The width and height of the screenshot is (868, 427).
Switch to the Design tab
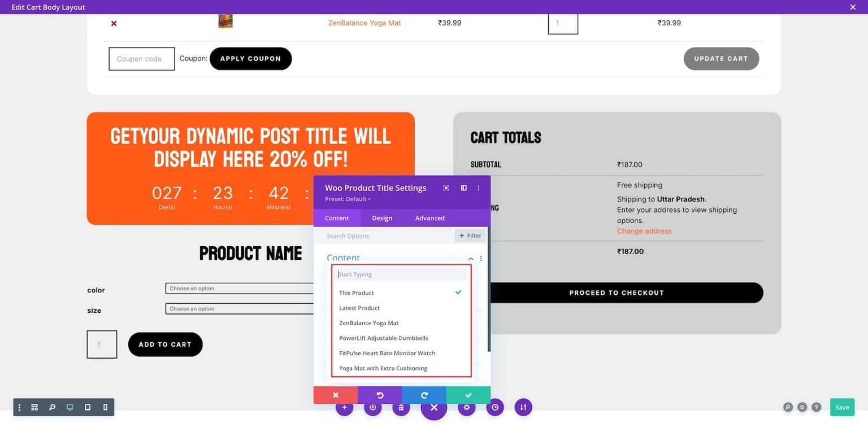click(382, 218)
